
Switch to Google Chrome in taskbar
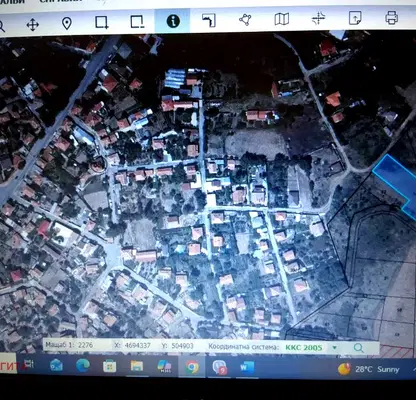(x=192, y=367)
